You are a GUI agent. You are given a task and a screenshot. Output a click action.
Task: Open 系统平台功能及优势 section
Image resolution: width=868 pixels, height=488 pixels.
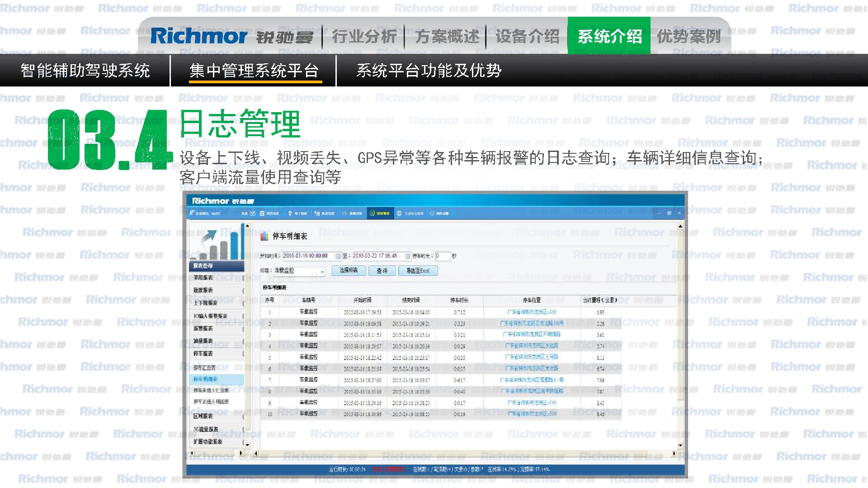(429, 71)
